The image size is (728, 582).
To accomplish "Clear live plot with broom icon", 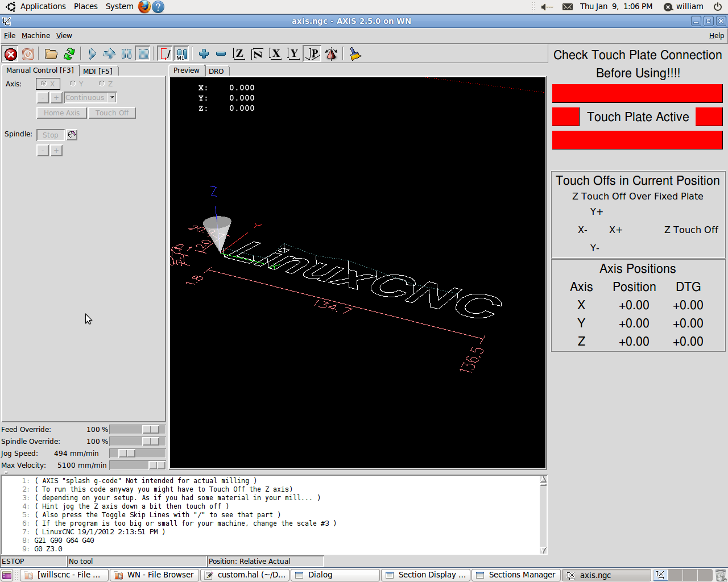I will [355, 54].
